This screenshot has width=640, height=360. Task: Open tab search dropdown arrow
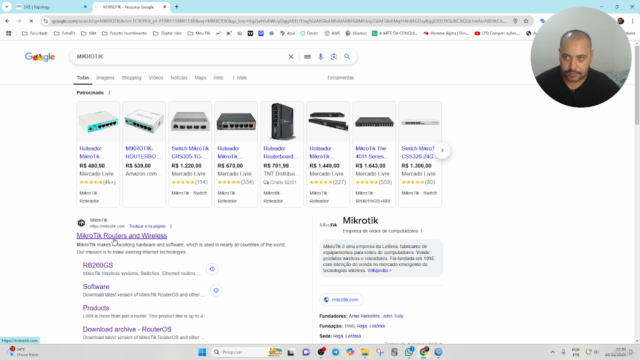(7, 7)
